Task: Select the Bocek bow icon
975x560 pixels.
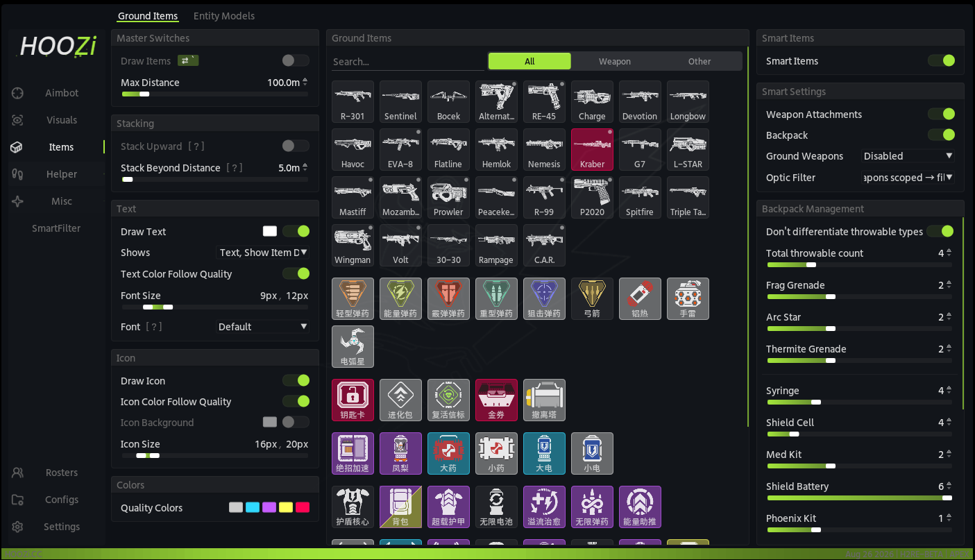Action: pos(448,101)
